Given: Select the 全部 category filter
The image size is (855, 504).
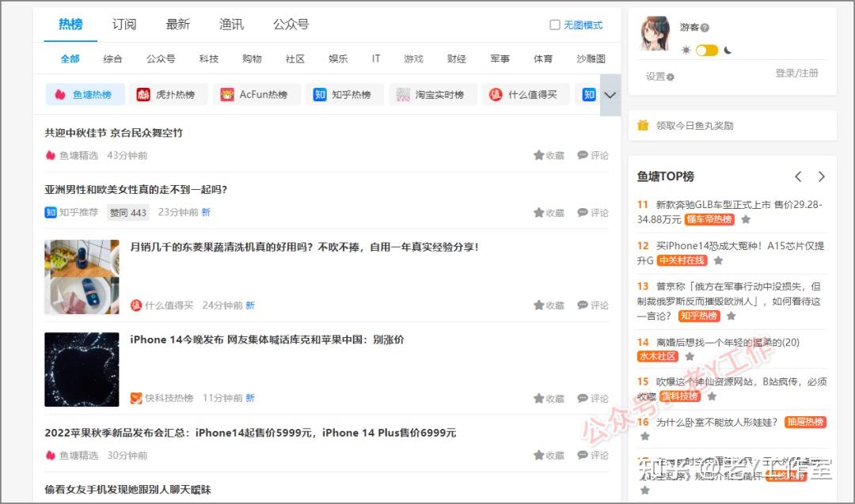Looking at the screenshot, I should 70,59.
